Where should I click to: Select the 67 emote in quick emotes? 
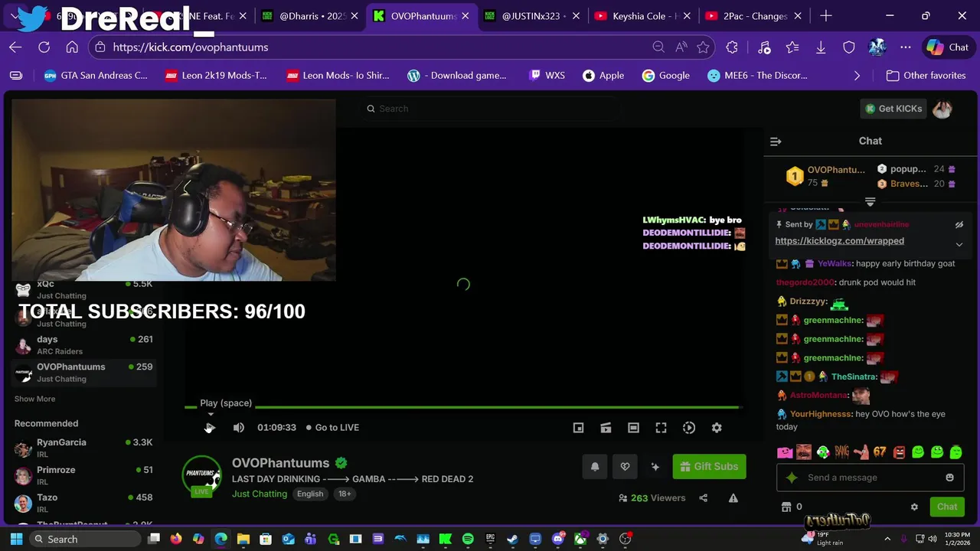879,452
